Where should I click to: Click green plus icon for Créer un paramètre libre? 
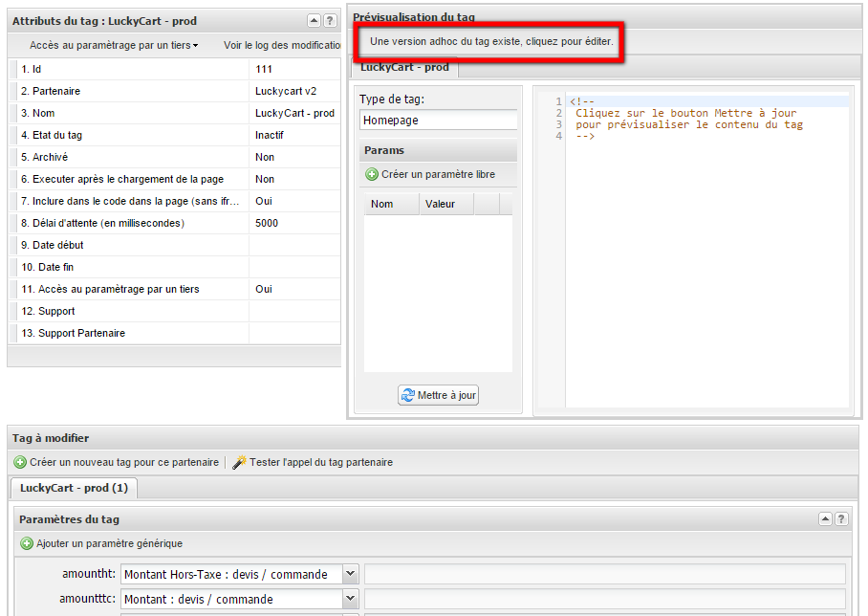tap(372, 175)
